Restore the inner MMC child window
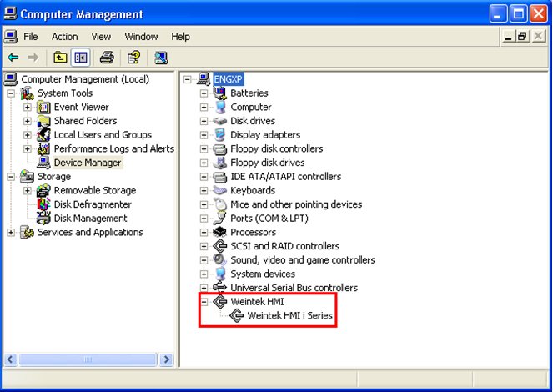Screen dimensions: 553x392 point(522,36)
